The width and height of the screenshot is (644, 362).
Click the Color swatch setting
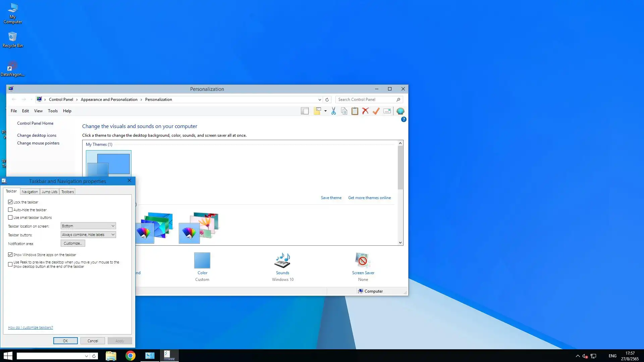pyautogui.click(x=202, y=261)
